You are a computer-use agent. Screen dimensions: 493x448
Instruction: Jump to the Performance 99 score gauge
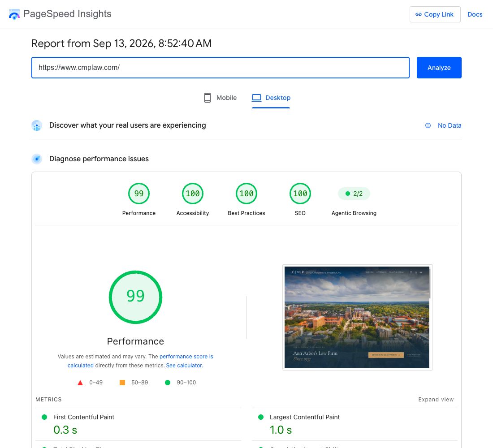[139, 194]
